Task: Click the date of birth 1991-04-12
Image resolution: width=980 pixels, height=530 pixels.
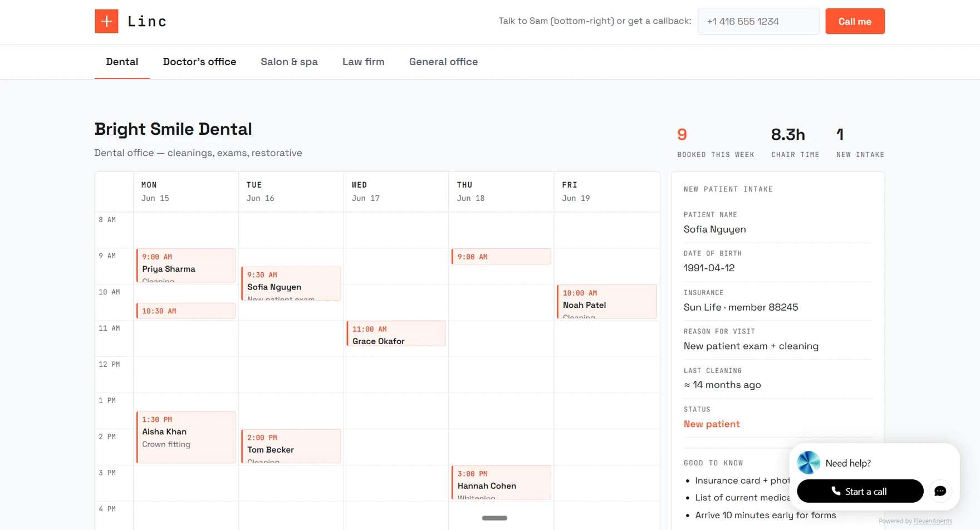Action: click(x=709, y=268)
